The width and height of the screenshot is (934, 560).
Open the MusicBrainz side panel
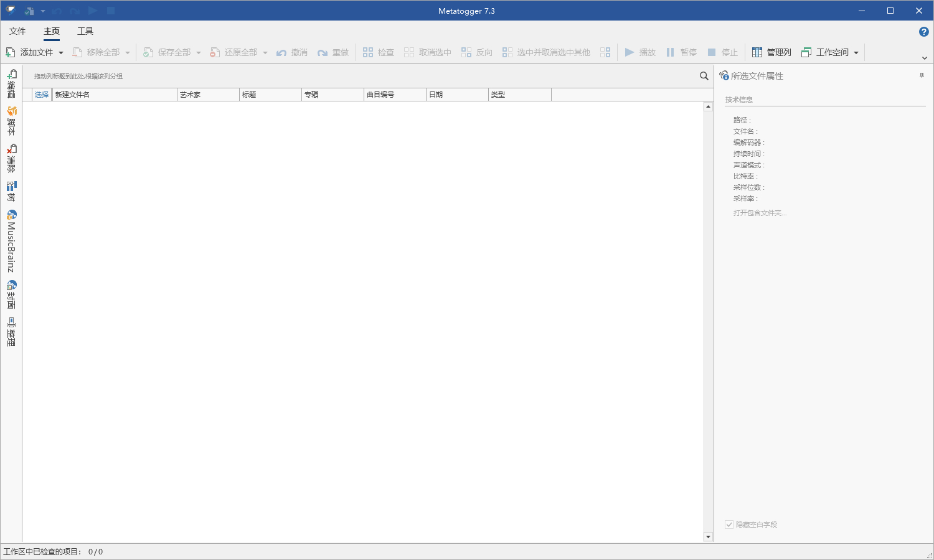(11, 241)
